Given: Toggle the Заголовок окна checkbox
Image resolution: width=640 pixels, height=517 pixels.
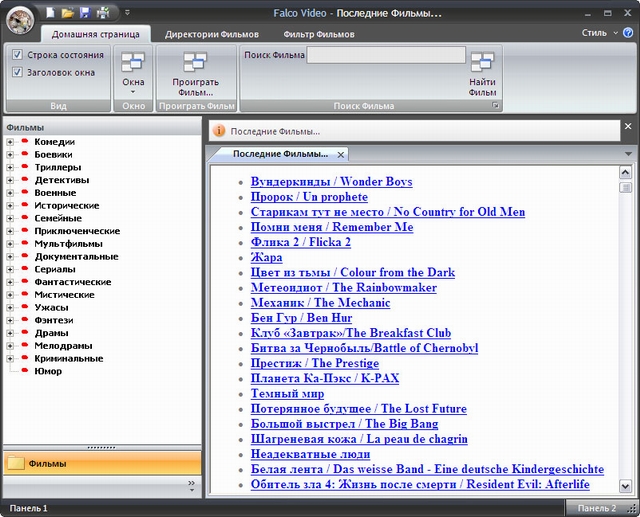Looking at the screenshot, I should click(18, 72).
